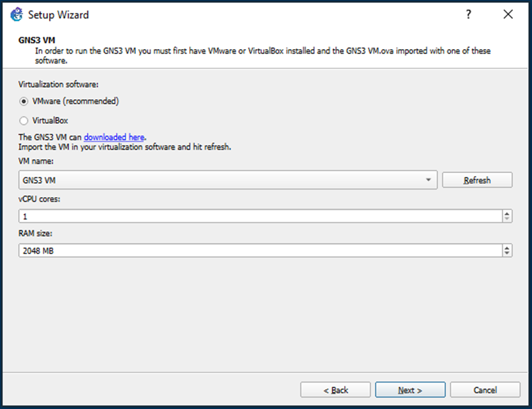
Task: Expand the VM name dropdown arrow
Action: pos(428,180)
